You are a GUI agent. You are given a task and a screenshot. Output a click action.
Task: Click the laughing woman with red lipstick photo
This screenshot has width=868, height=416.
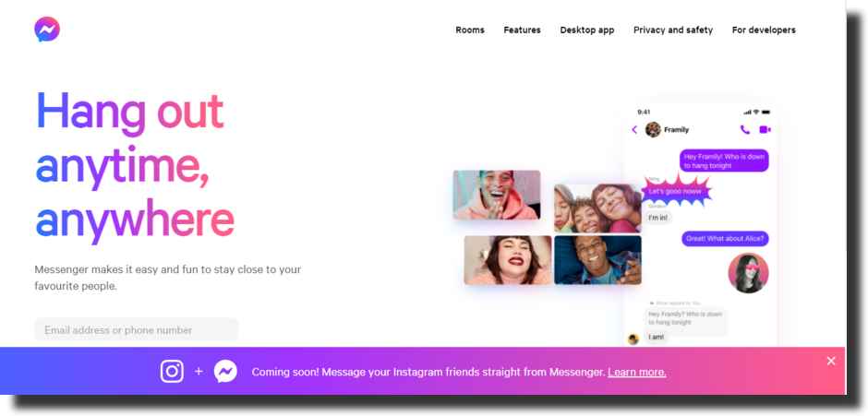click(x=508, y=260)
